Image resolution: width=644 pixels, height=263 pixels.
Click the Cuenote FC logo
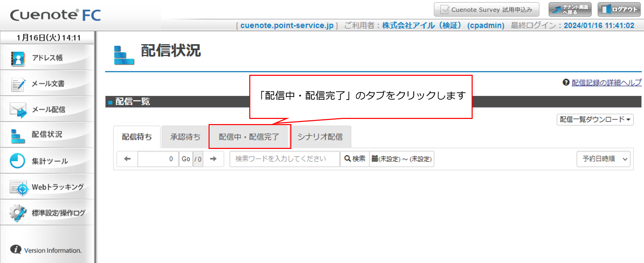(55, 15)
